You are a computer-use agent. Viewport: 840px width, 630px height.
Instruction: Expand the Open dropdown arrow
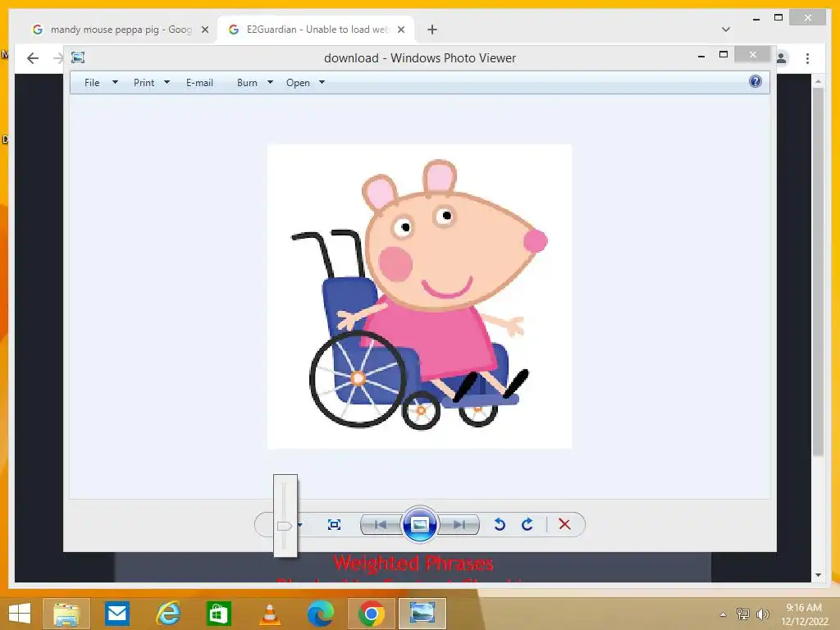tap(322, 83)
